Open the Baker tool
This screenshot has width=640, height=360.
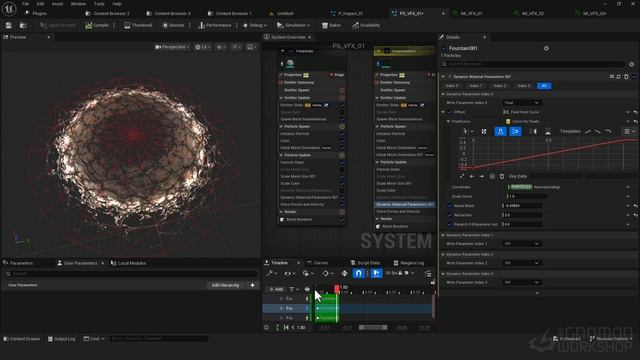331,25
